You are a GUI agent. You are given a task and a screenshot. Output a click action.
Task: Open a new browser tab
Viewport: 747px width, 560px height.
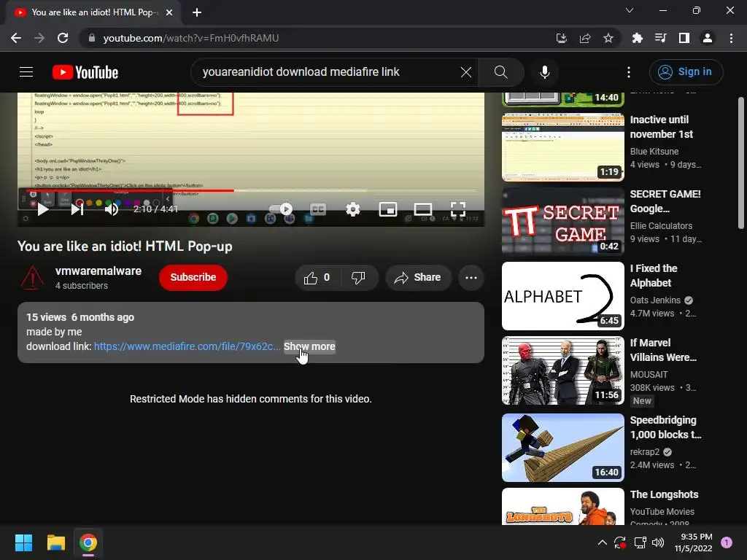coord(197,12)
